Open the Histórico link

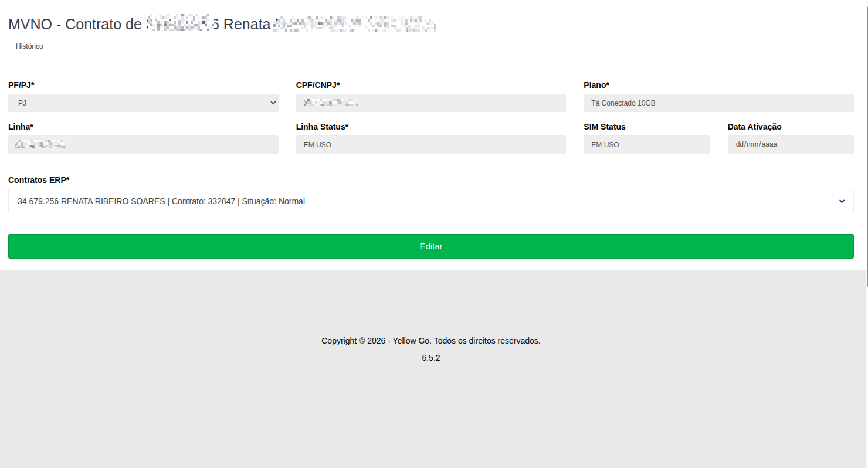[29, 46]
